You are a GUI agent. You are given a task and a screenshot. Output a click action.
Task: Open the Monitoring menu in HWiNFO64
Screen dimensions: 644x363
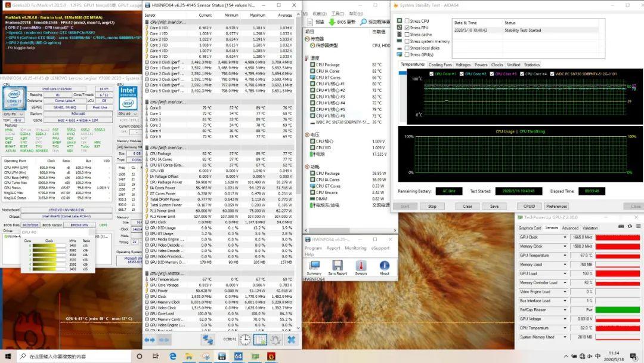click(x=355, y=248)
